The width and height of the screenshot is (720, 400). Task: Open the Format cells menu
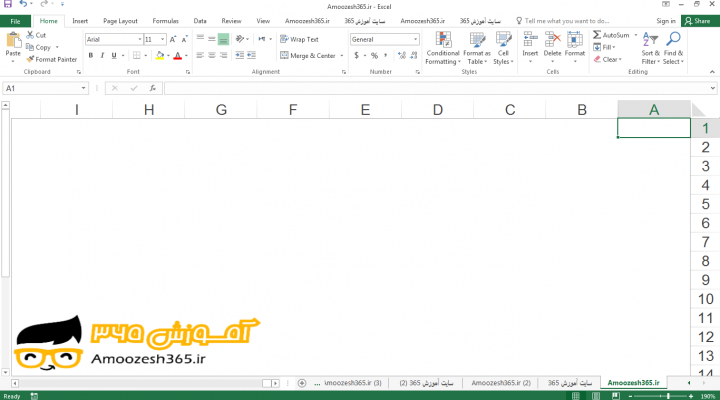[575, 47]
